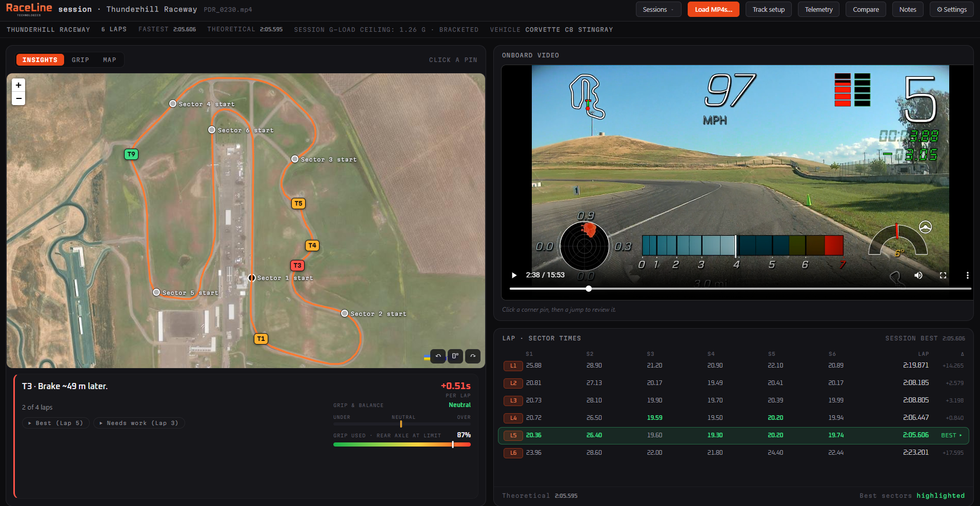Jump to Needs work (Lap 3) clip
The width and height of the screenshot is (980, 506).
139,423
